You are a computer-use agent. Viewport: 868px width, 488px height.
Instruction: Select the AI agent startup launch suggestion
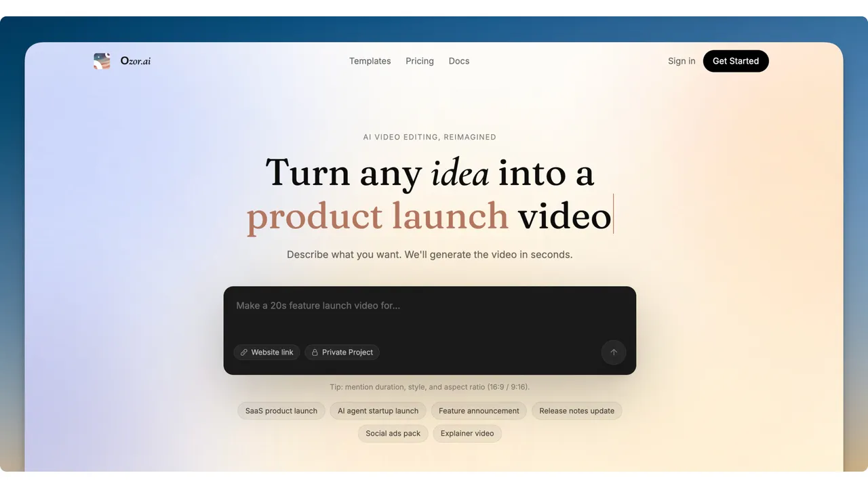378,411
